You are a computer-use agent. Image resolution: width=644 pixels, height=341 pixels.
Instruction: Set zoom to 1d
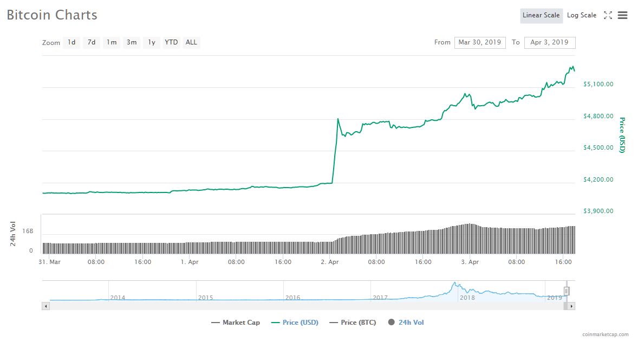tap(71, 42)
